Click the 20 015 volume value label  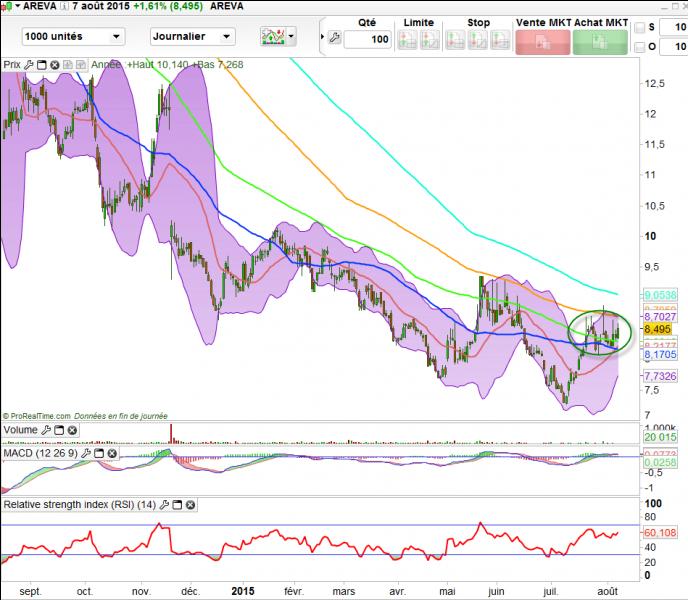[660, 437]
